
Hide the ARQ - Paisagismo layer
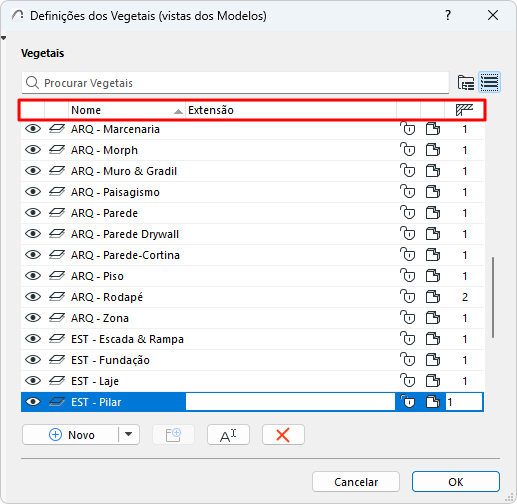(33, 192)
